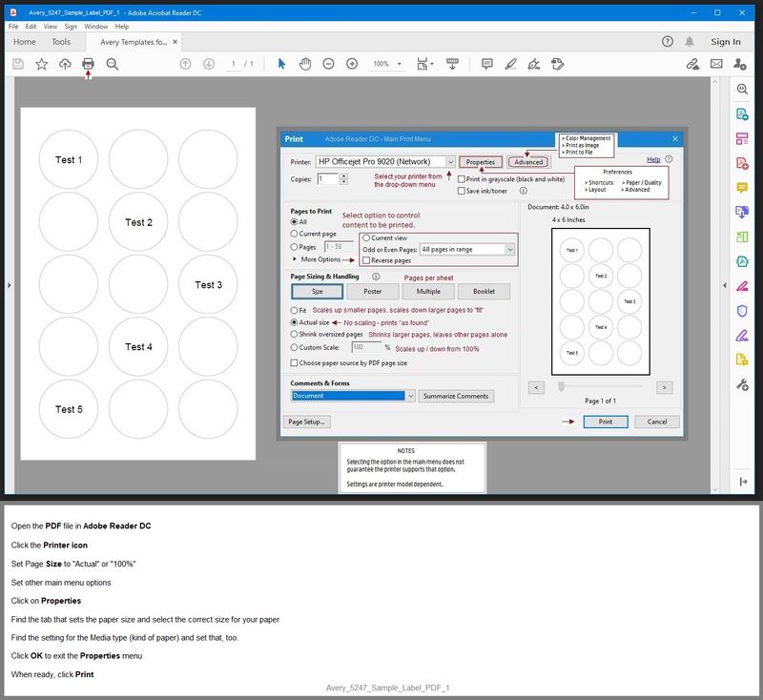Open the Help question mark icon

coord(667,41)
